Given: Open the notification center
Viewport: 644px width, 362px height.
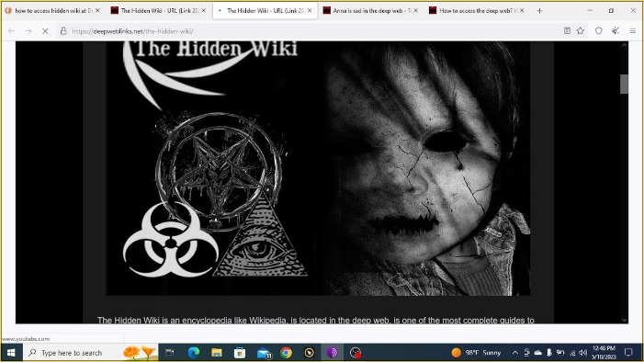Looking at the screenshot, I should click(x=628, y=353).
